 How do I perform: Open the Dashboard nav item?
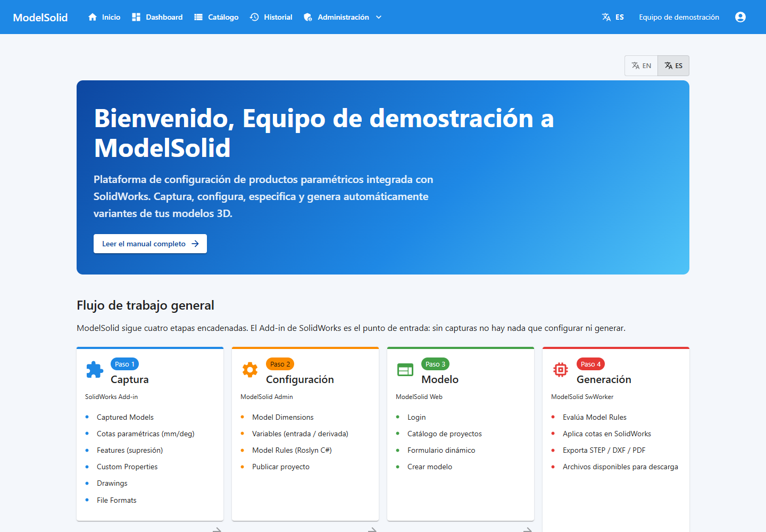coord(157,17)
